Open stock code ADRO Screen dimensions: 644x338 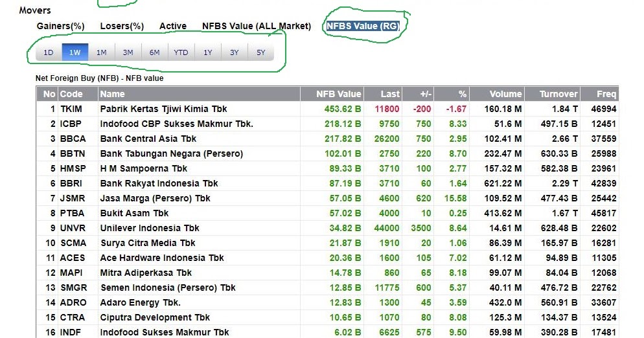(x=73, y=302)
